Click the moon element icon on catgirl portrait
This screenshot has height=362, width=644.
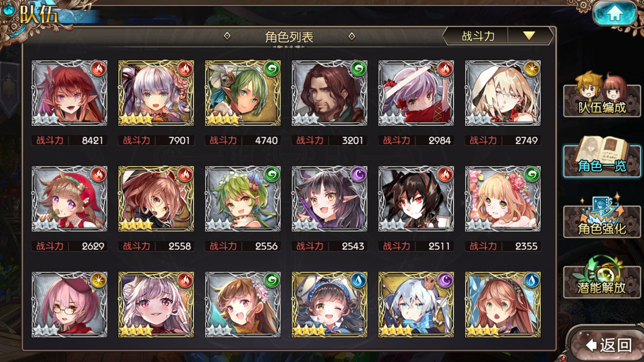click(359, 175)
